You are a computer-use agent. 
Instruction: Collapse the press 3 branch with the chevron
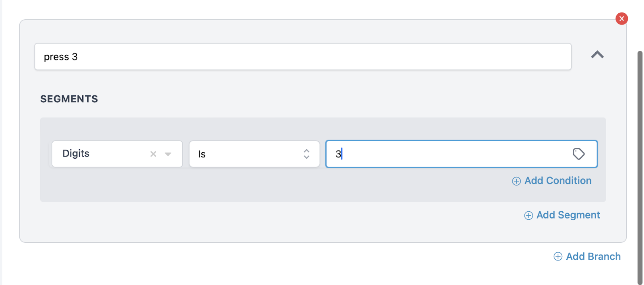597,55
